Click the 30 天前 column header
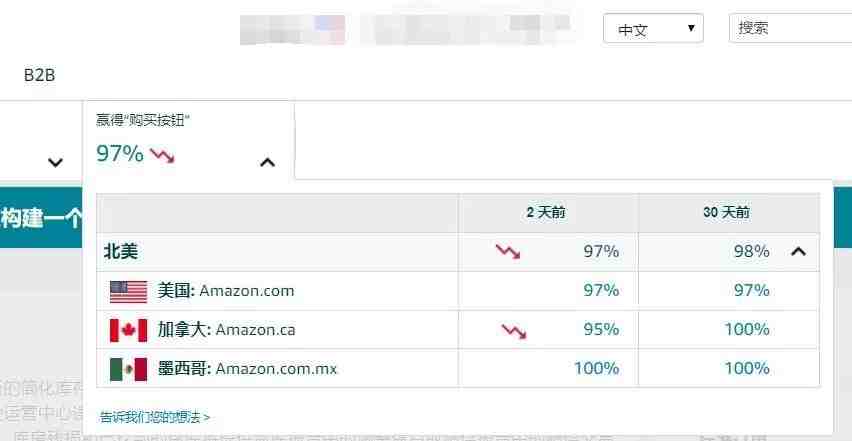Image resolution: width=852 pixels, height=441 pixels. tap(726, 212)
